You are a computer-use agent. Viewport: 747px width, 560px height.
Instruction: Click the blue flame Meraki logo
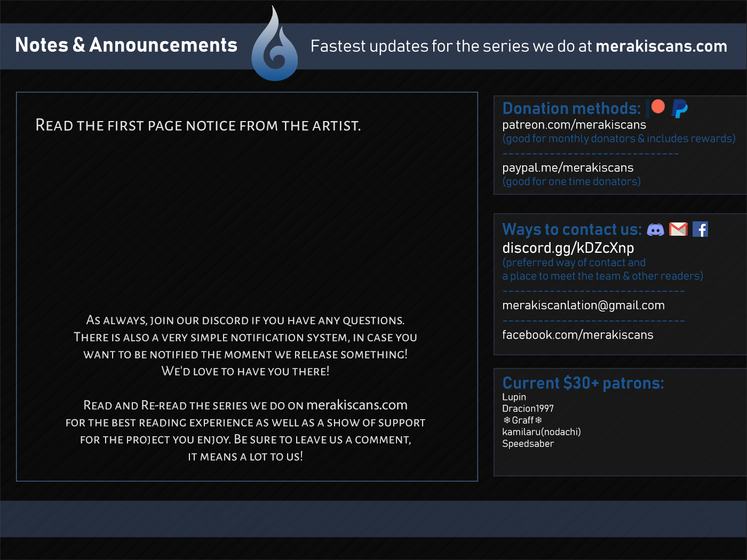pos(274,44)
